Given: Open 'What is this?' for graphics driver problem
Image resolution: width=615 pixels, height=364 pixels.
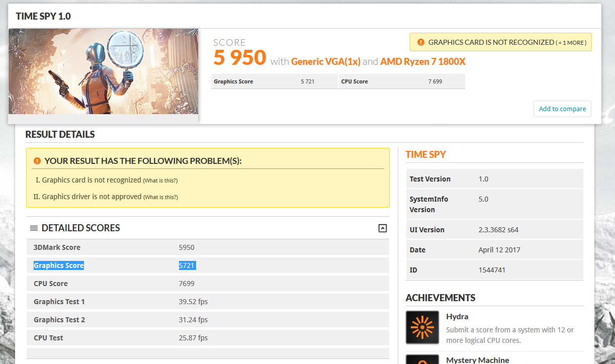Looking at the screenshot, I should pos(160,197).
